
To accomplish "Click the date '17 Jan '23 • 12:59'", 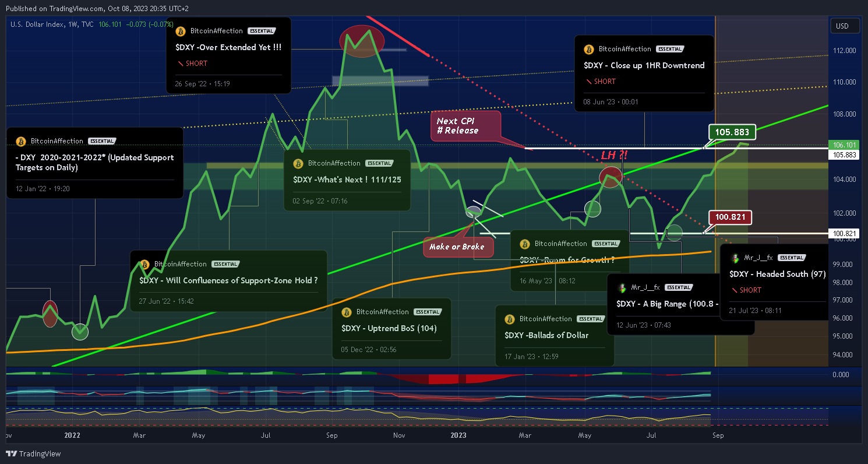I will (531, 357).
